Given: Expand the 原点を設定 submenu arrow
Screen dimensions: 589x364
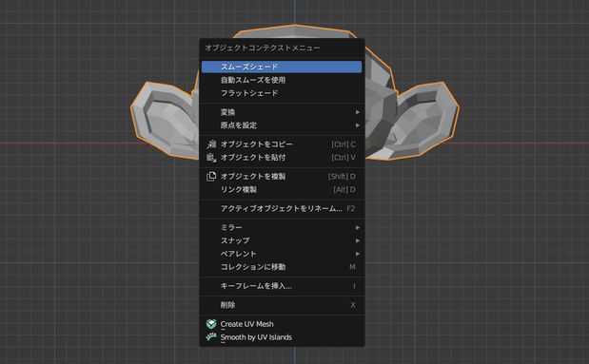Looking at the screenshot, I should point(358,125).
